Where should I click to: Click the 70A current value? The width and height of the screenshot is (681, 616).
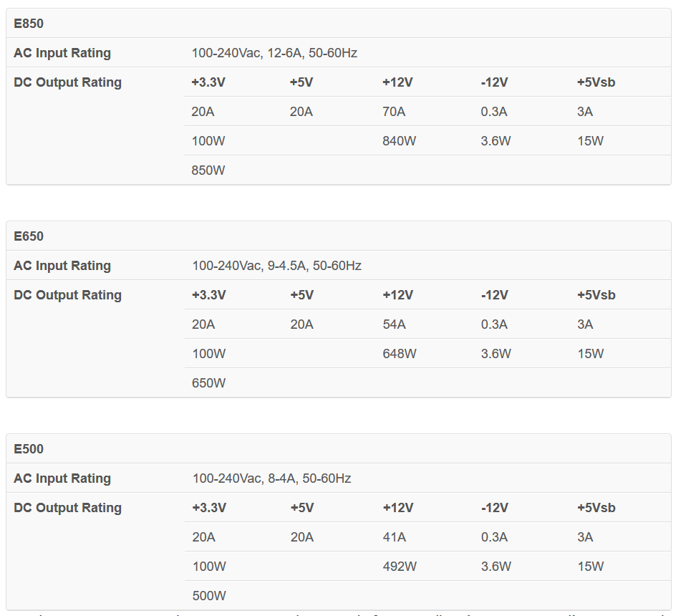click(x=394, y=112)
